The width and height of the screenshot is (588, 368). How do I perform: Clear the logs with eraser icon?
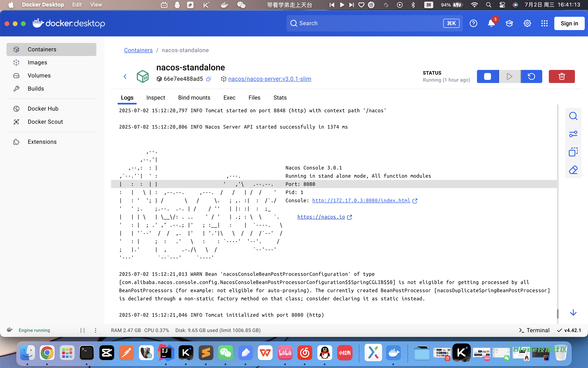click(x=573, y=170)
